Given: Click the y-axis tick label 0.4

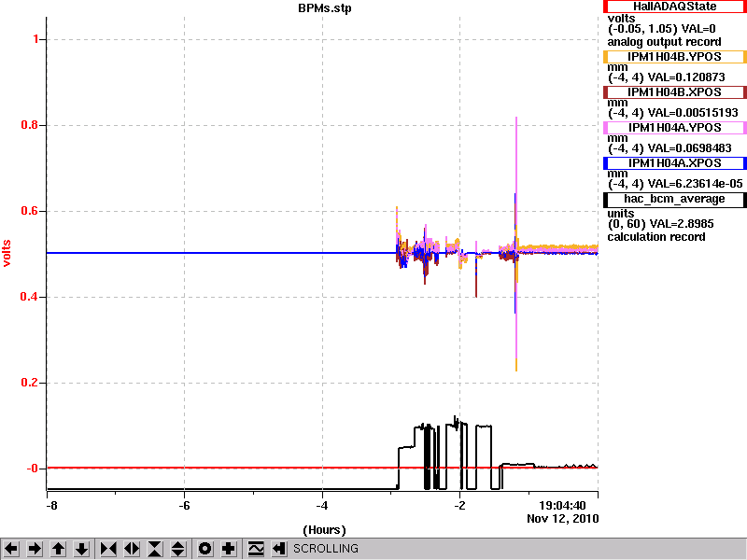Looking at the screenshot, I should (x=30, y=297).
